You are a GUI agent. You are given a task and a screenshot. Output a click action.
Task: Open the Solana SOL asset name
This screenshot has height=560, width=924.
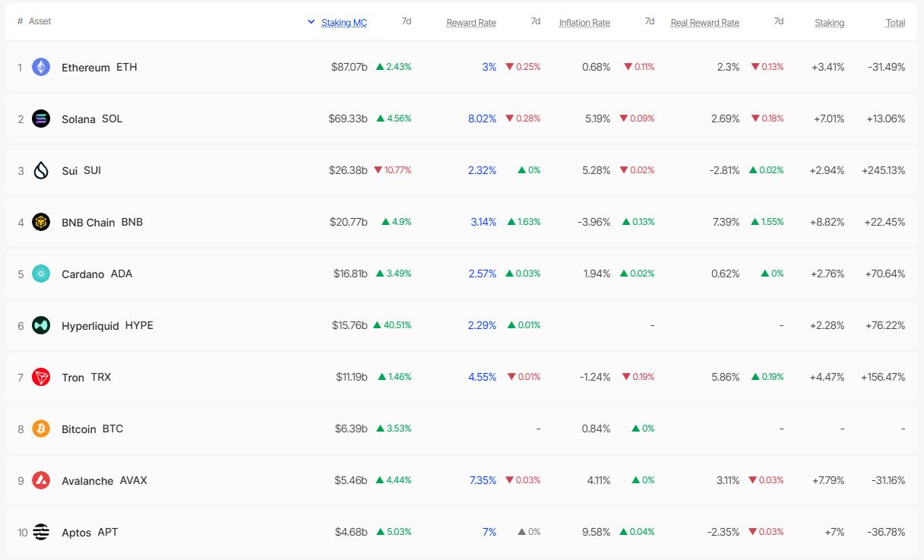92,119
